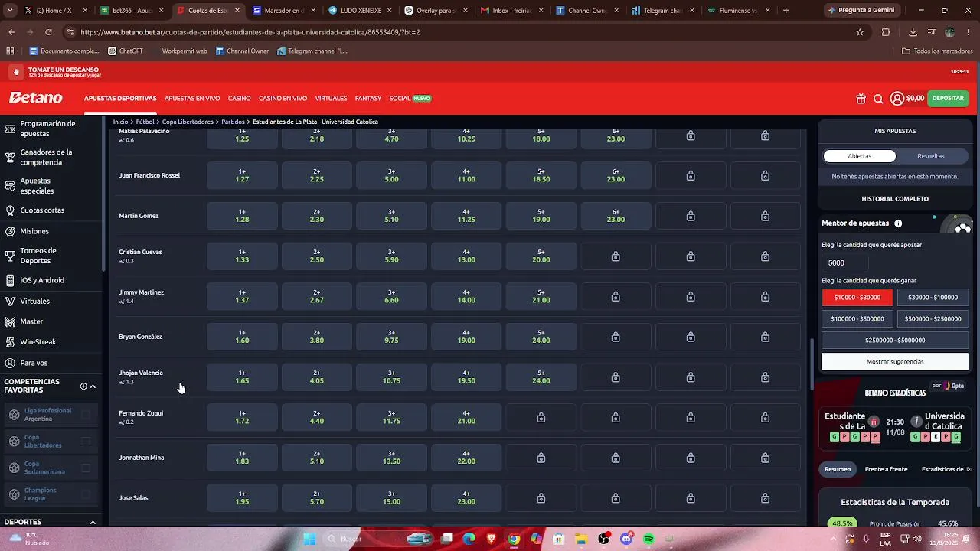Select the $2500000 - $5000000 win range
The image size is (980, 551).
click(x=895, y=340)
